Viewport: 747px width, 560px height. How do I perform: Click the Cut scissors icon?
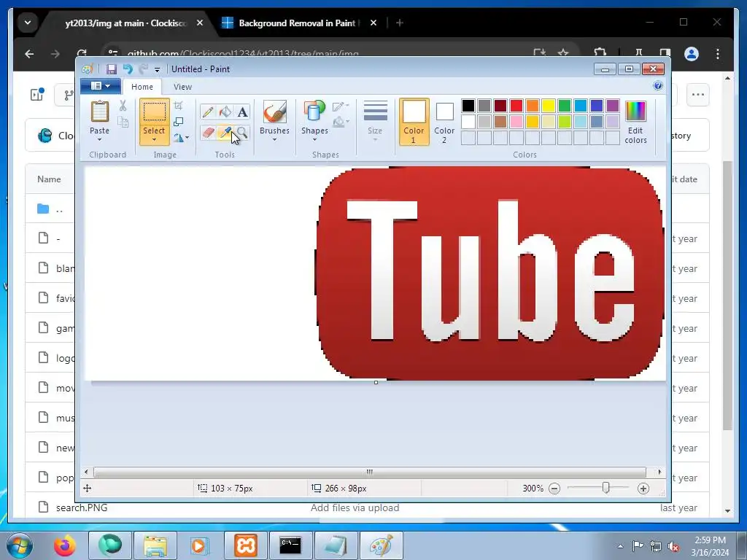click(x=123, y=106)
